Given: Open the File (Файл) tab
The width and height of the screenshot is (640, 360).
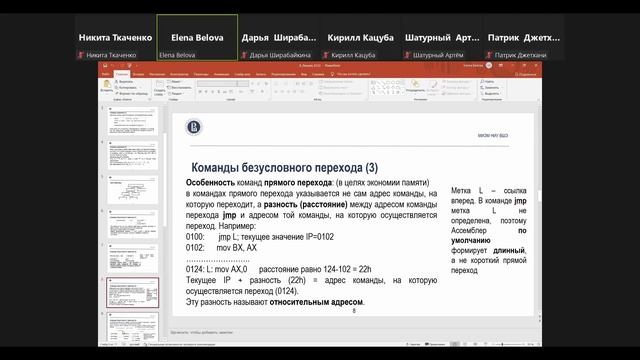Looking at the screenshot, I should tap(106, 74).
